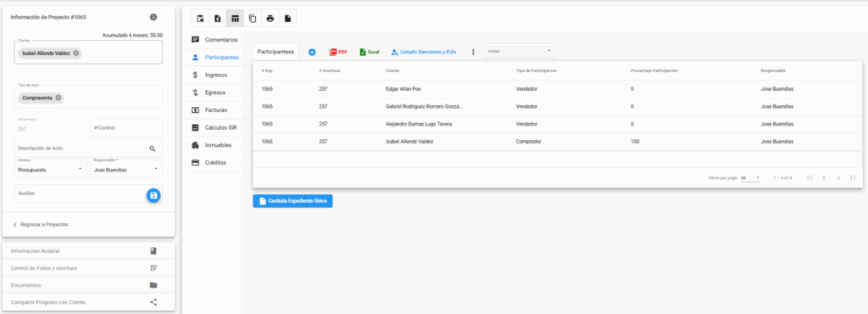Click the blue save floppy disk button
The height and width of the screenshot is (314, 868).
click(153, 195)
